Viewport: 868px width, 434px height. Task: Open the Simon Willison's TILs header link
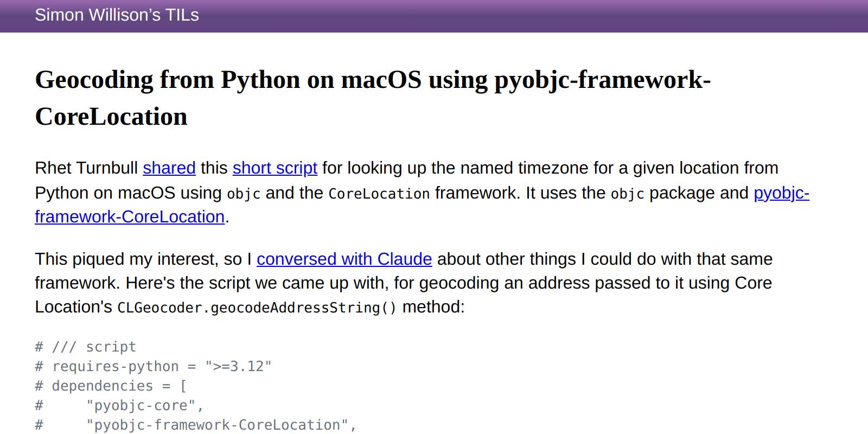(x=117, y=15)
